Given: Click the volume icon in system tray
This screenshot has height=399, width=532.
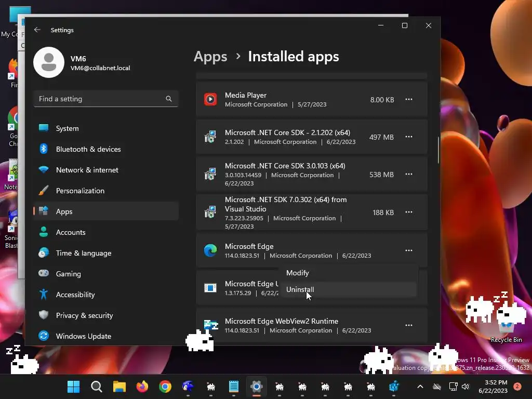Looking at the screenshot, I should (x=465, y=387).
